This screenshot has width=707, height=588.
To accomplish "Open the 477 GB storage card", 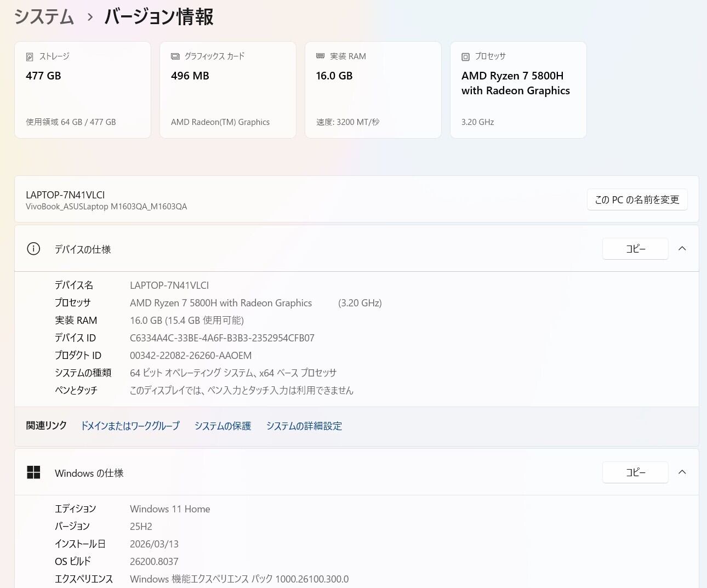I will coord(83,90).
